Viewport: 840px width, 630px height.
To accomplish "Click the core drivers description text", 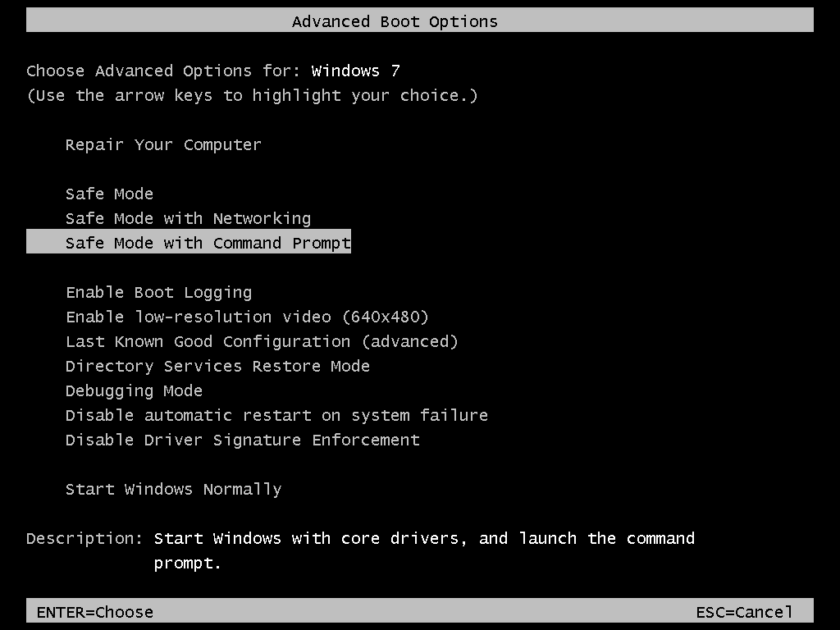I will (x=424, y=539).
